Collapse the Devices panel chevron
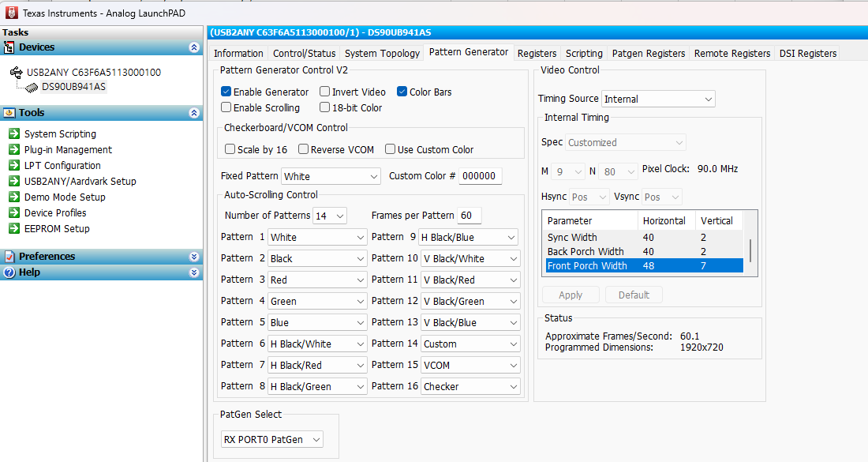 (x=194, y=47)
